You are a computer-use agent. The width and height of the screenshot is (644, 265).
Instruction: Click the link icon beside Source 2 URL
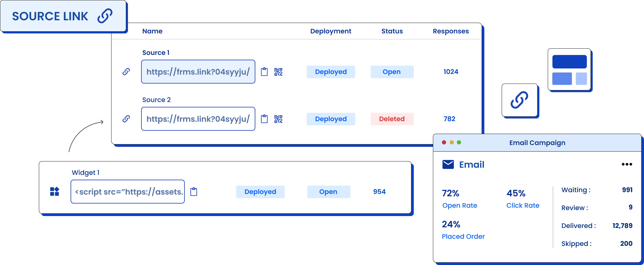pyautogui.click(x=126, y=119)
